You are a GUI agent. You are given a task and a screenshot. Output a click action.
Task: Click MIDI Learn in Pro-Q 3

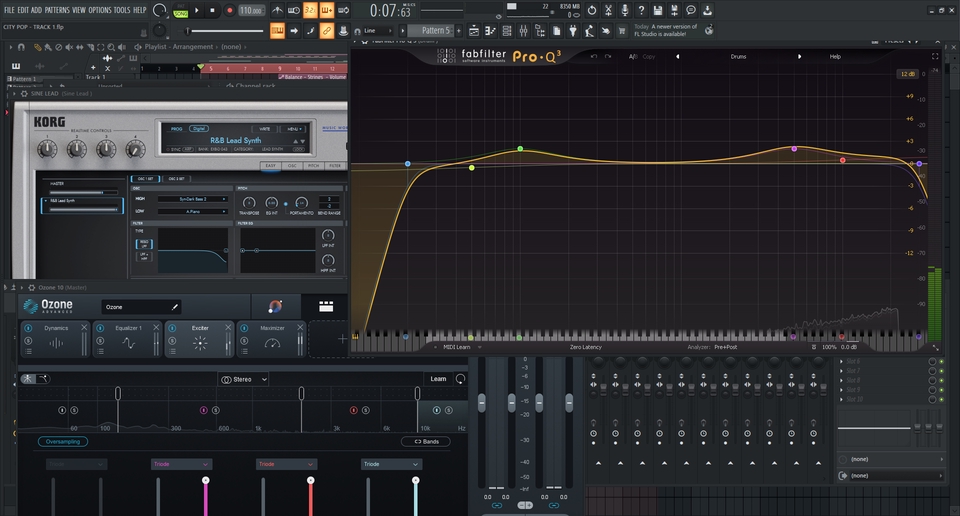[x=457, y=347]
